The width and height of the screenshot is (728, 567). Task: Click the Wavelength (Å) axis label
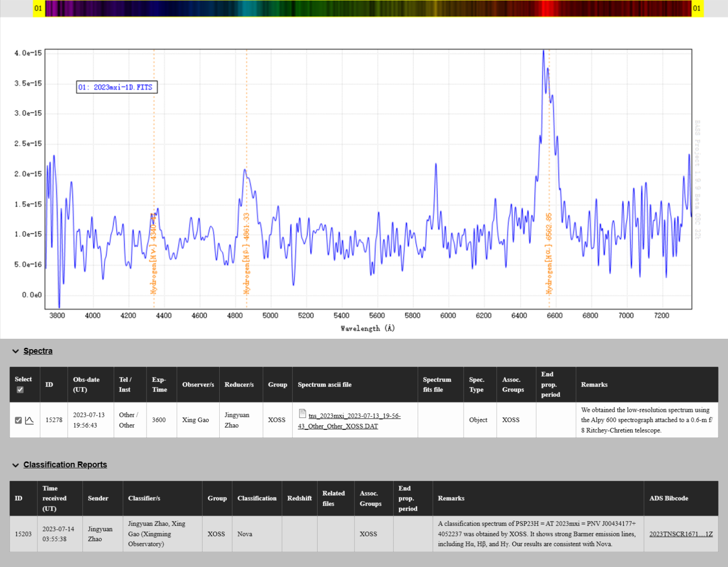(368, 328)
